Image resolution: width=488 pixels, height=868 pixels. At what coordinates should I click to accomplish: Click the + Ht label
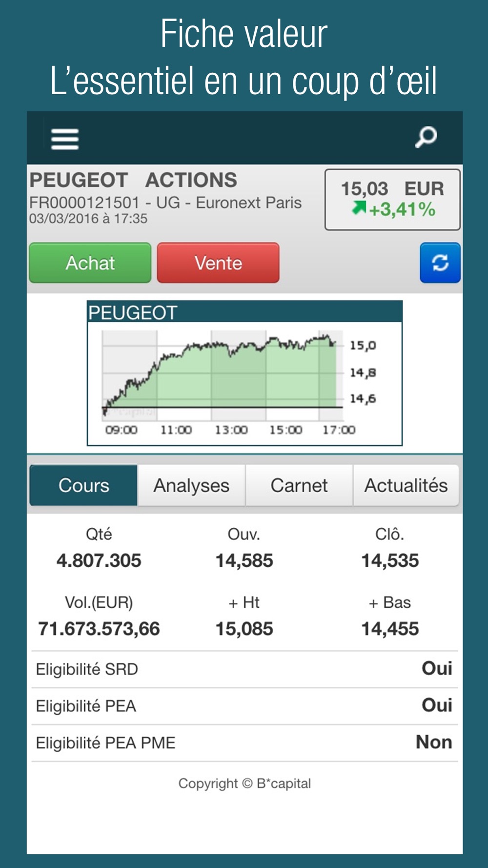coord(244,603)
